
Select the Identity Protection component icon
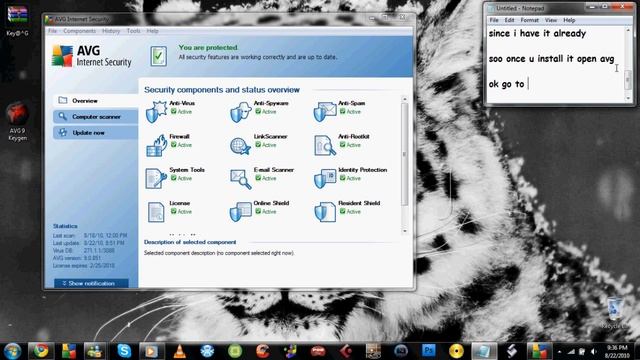(x=325, y=179)
